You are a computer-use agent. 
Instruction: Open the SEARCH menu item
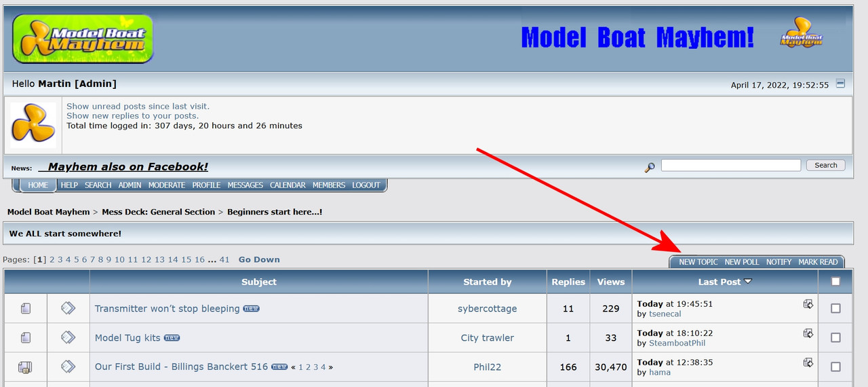(98, 185)
